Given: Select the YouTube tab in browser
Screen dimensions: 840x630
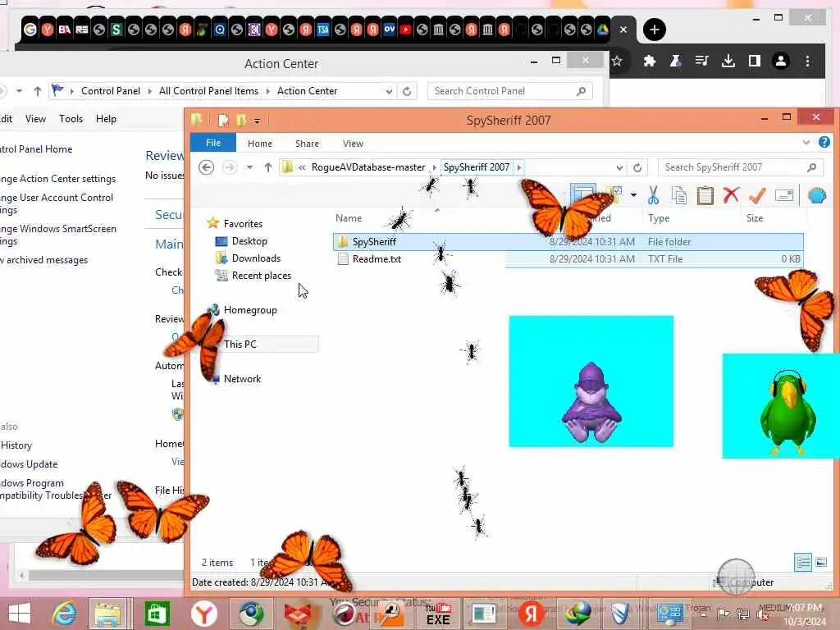Looking at the screenshot, I should [x=405, y=30].
